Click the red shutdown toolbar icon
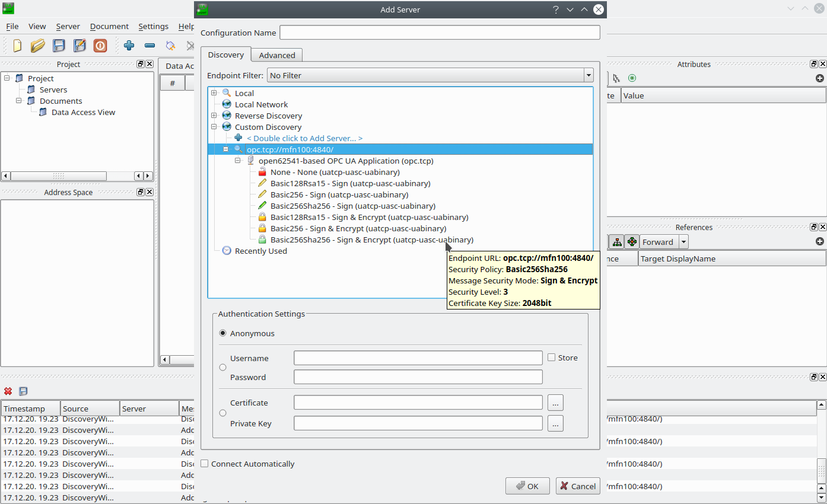827x504 pixels. pyautogui.click(x=100, y=46)
